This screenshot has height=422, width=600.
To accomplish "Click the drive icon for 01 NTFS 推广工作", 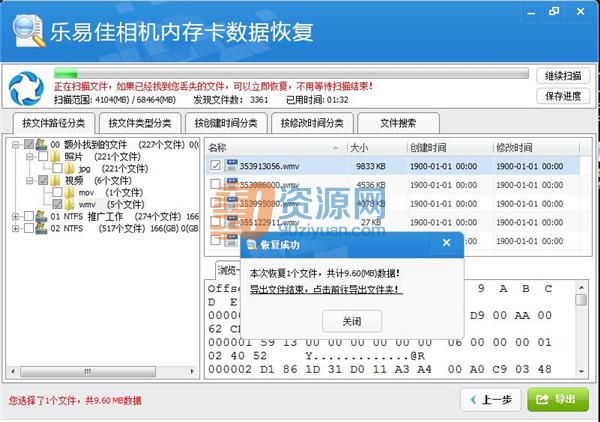I will coord(41,216).
